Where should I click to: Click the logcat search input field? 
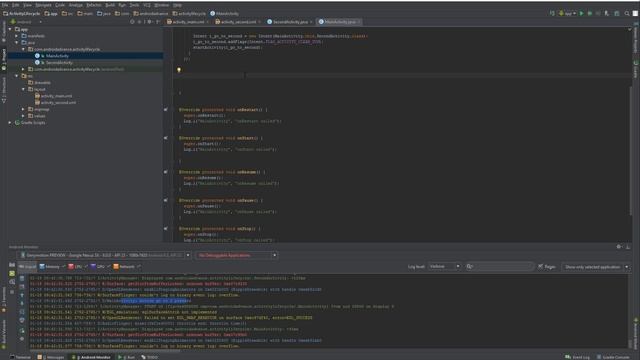click(500, 267)
